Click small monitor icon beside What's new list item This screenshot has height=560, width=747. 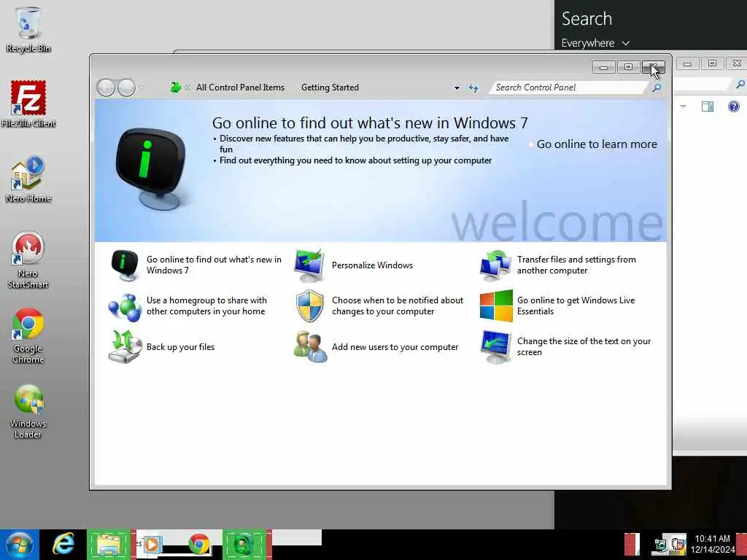125,265
